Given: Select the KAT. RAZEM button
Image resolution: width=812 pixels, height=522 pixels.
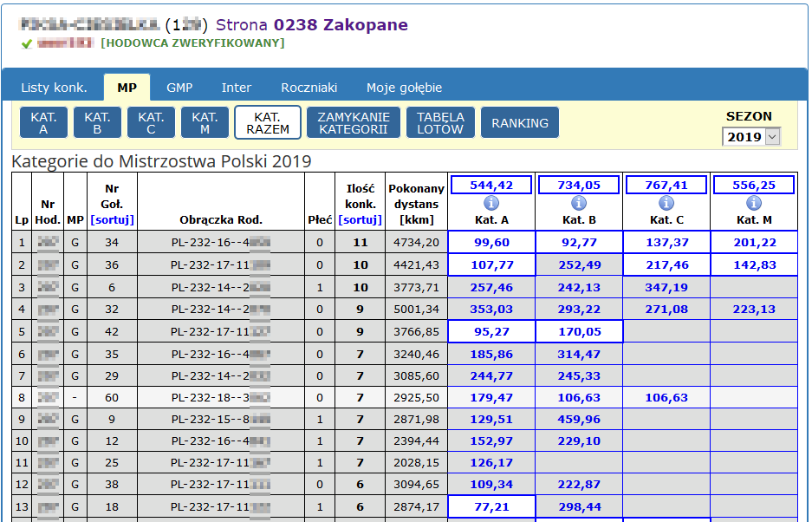Looking at the screenshot, I should click(268, 123).
